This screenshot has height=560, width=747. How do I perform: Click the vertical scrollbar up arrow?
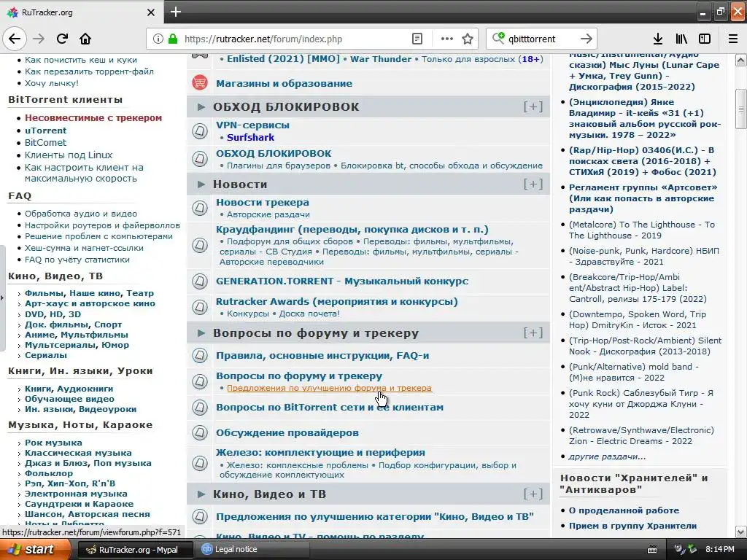740,60
